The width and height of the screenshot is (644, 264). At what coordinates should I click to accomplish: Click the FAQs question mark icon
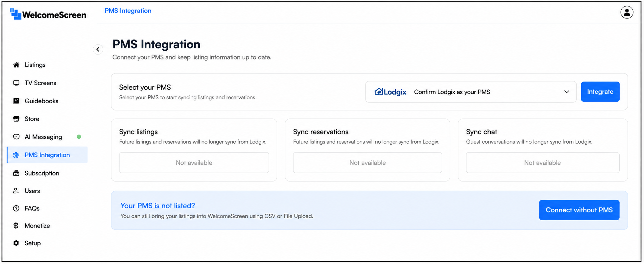point(16,208)
